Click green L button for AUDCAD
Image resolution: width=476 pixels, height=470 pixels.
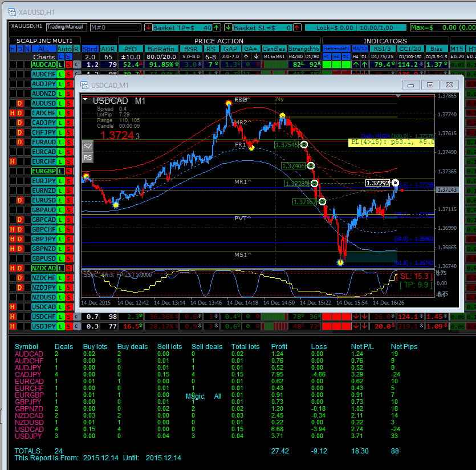pyautogui.click(x=60, y=64)
